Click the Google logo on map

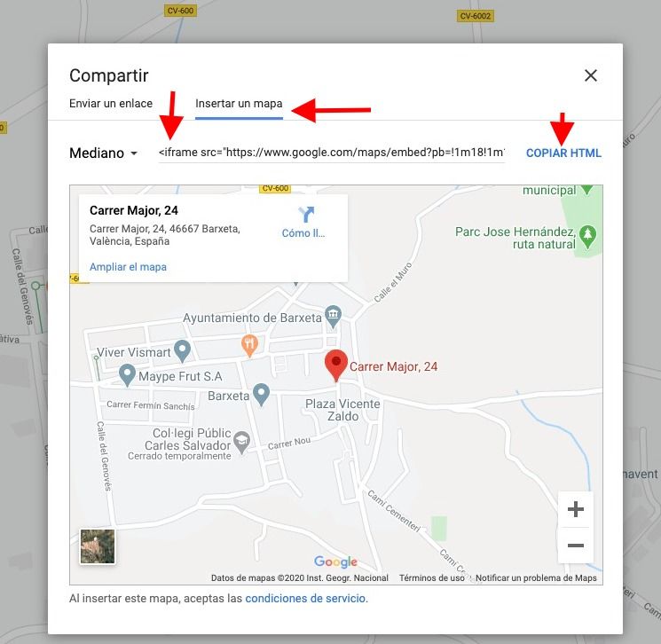point(335,562)
